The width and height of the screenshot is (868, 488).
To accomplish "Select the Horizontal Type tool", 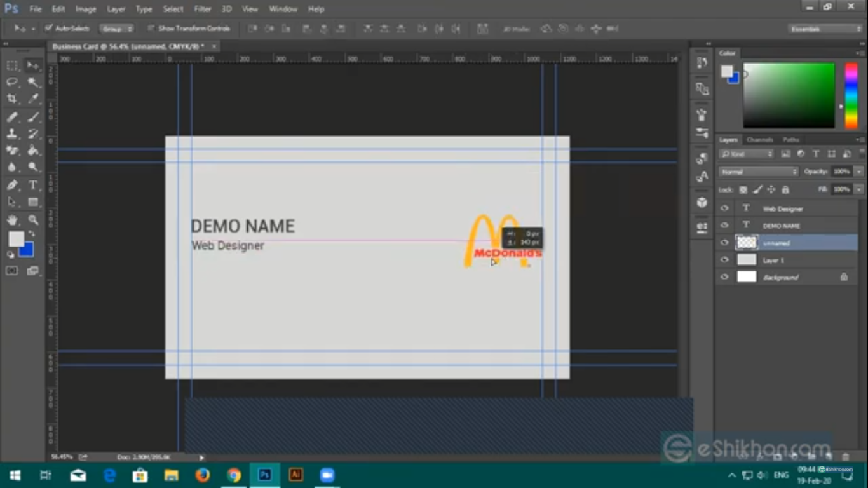I will tap(33, 185).
